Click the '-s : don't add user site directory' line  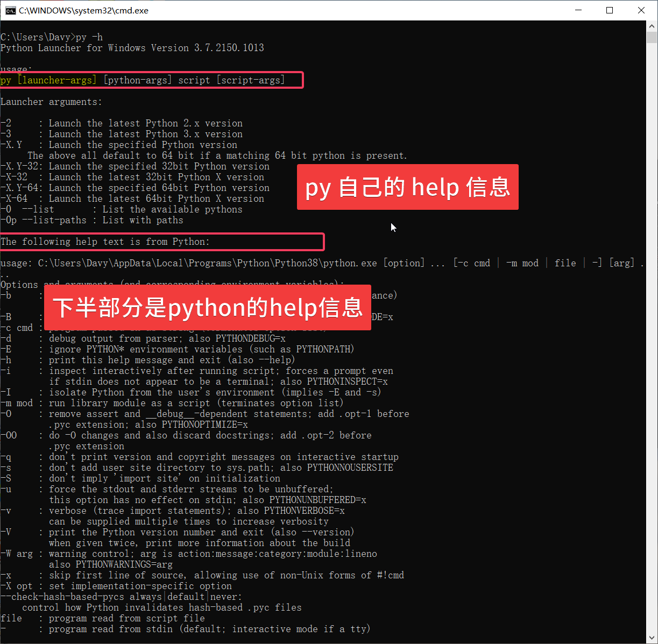point(197,468)
